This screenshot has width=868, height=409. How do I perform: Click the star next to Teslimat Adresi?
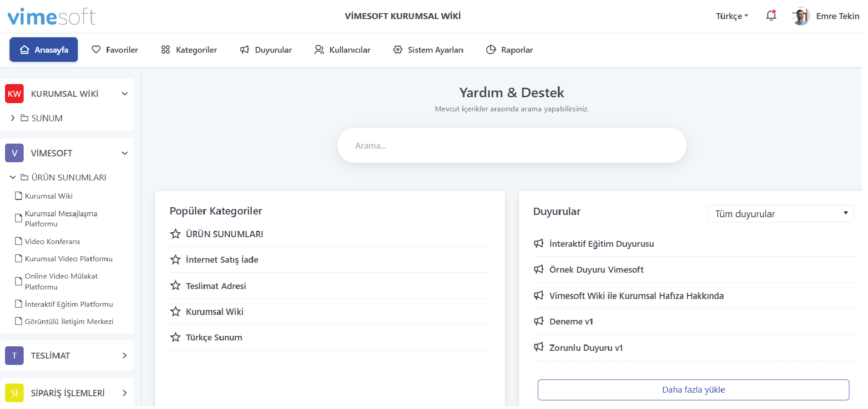tap(175, 285)
